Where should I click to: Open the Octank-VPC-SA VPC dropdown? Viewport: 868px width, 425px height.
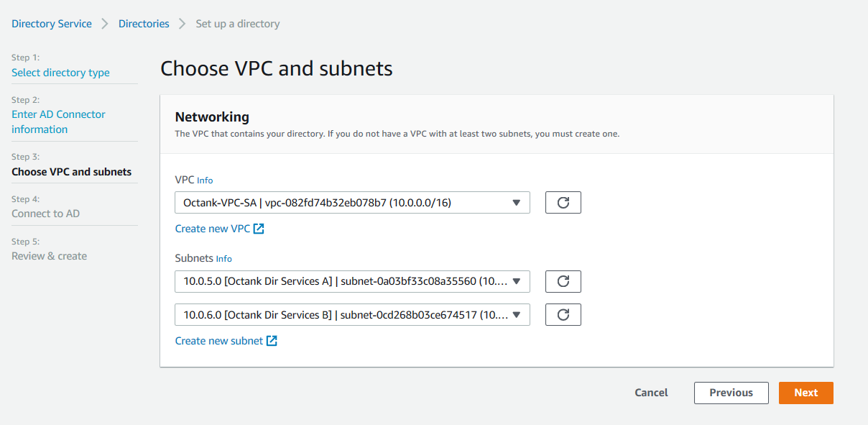pyautogui.click(x=352, y=203)
